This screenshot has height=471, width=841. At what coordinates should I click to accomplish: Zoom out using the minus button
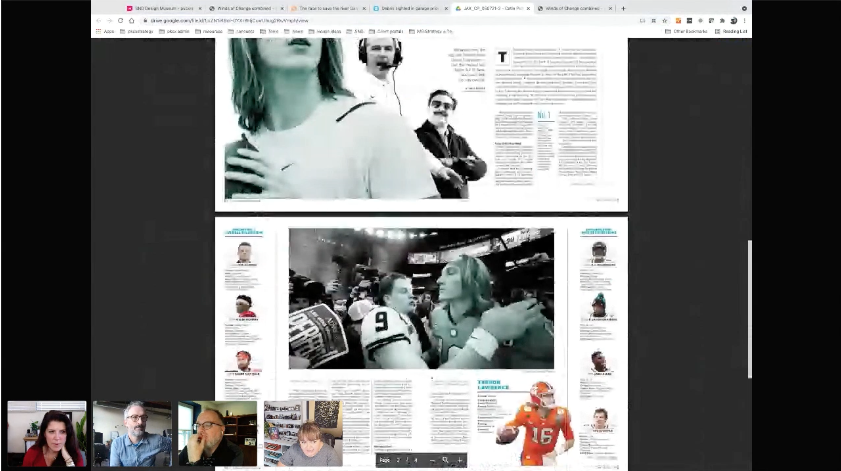[431, 460]
